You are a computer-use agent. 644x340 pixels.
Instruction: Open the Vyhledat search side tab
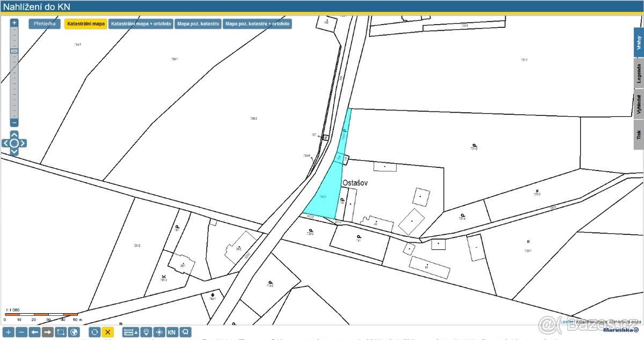coord(639,105)
